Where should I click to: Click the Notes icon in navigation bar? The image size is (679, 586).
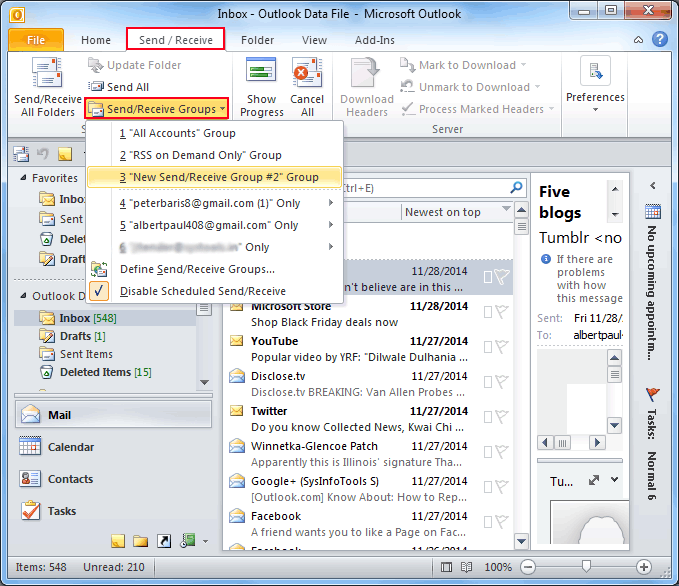[118, 541]
